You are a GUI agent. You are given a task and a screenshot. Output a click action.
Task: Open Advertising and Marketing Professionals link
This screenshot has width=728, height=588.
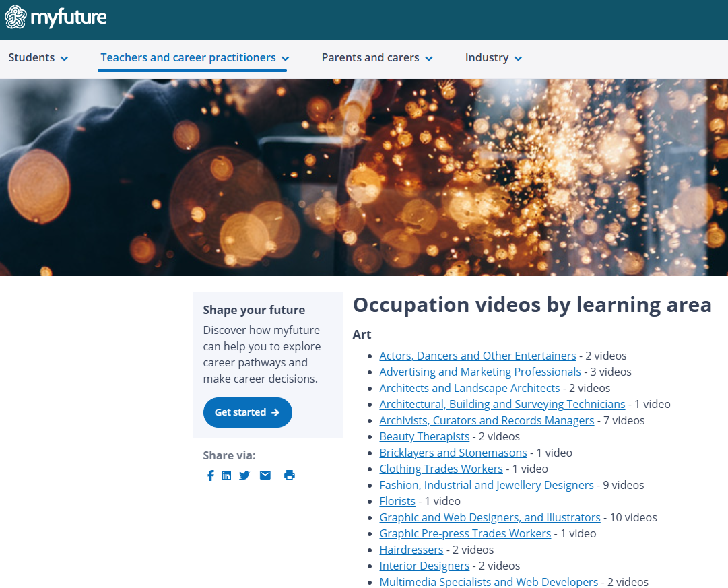tap(479, 372)
